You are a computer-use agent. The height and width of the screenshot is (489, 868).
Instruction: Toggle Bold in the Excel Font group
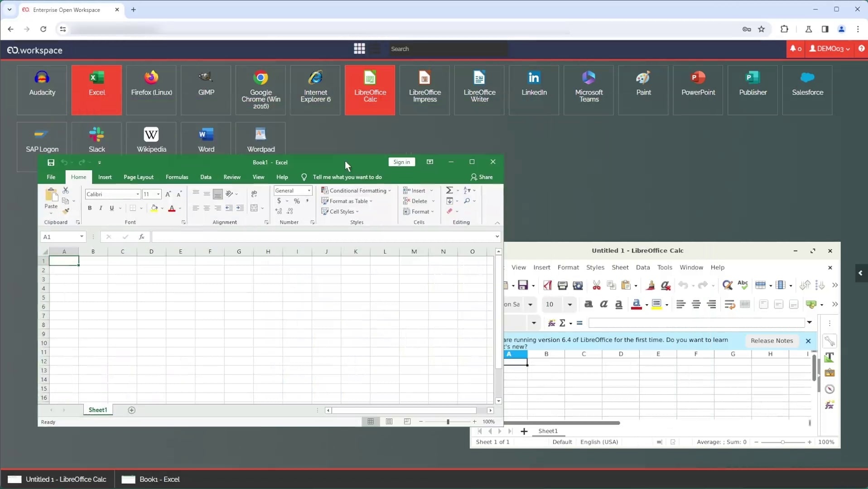[90, 208]
